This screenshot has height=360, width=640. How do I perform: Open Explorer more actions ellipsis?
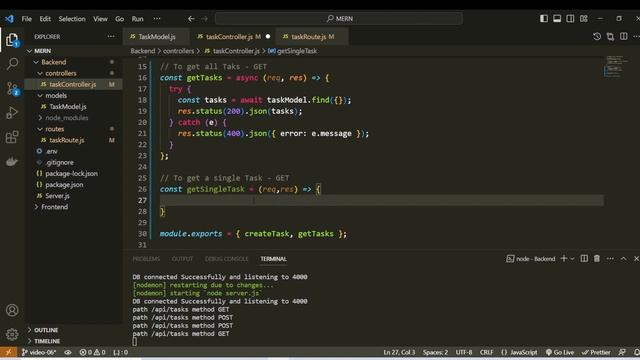click(x=111, y=37)
